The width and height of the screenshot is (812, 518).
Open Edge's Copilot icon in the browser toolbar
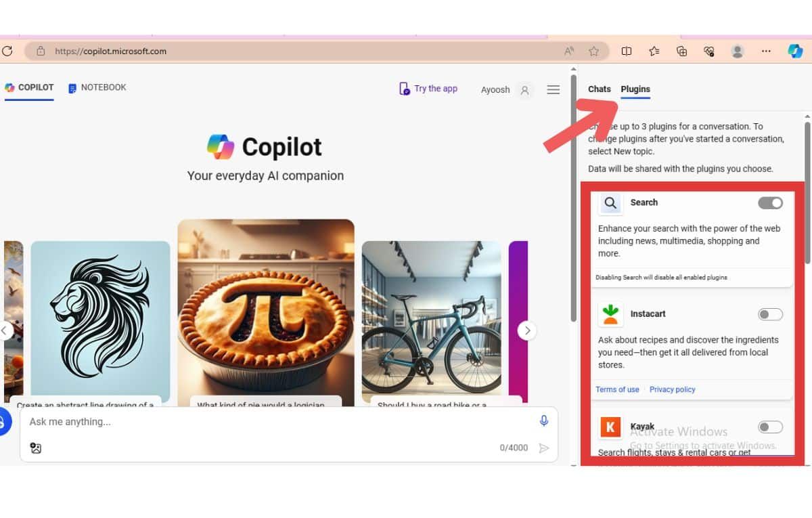coord(794,51)
